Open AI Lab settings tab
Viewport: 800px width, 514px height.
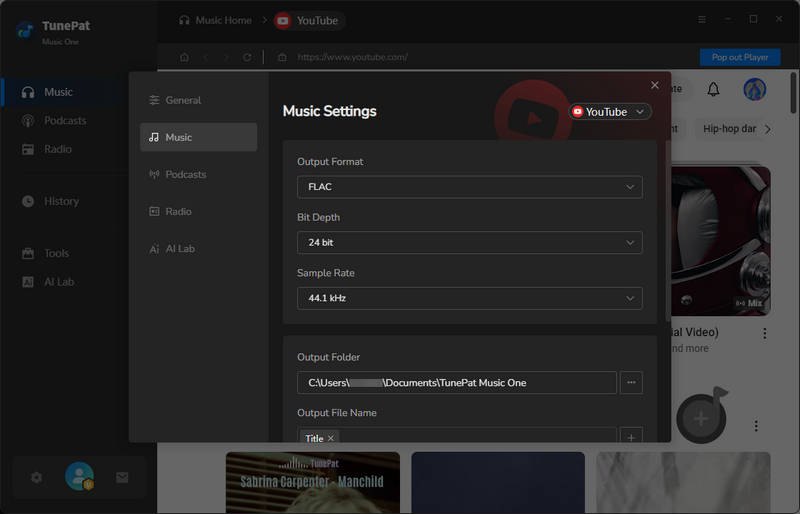[180, 248]
